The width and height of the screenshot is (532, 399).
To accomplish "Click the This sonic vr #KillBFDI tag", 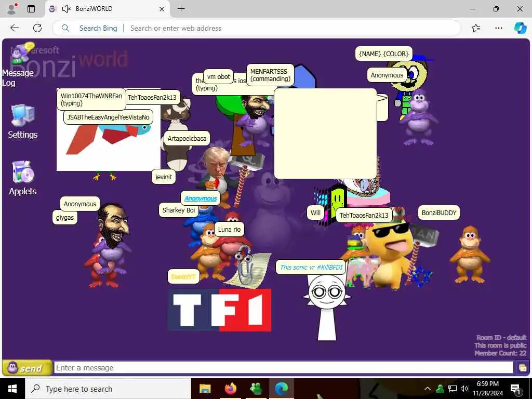I will point(311,267).
